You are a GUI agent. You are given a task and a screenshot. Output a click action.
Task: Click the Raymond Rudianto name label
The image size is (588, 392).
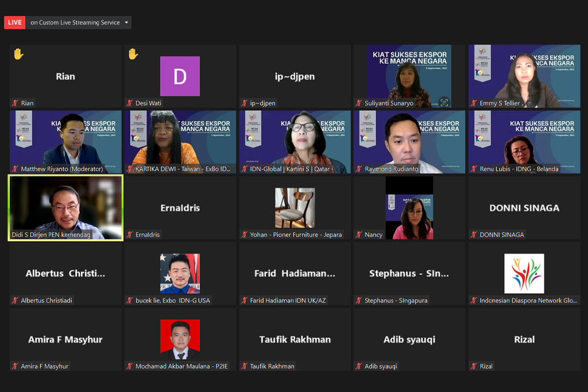(391, 169)
